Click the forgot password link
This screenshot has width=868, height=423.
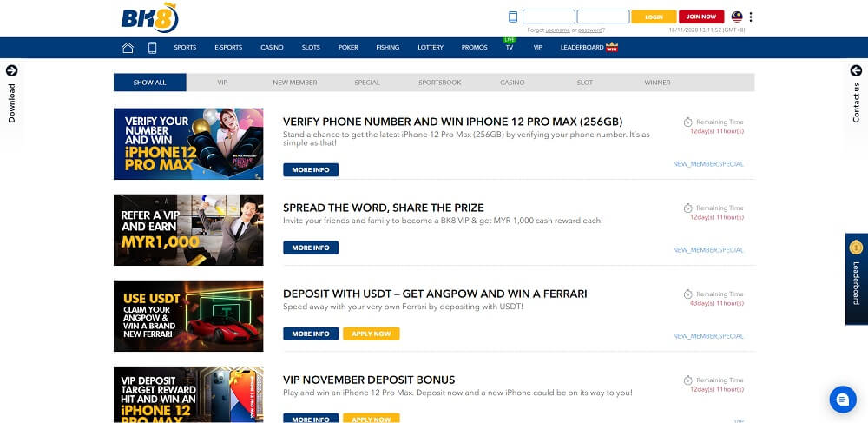point(591,30)
